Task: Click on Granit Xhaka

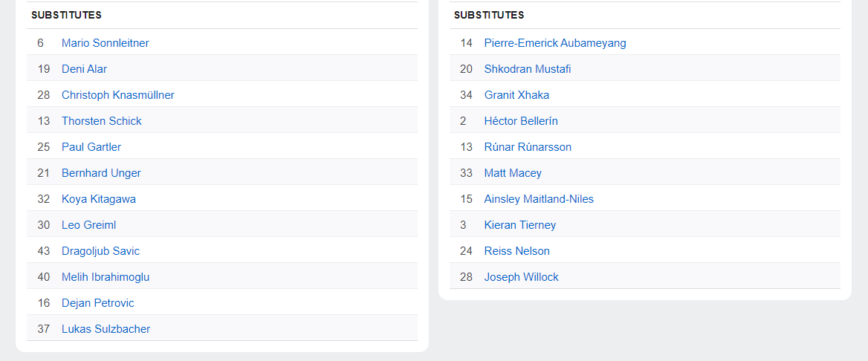Action: pos(516,95)
